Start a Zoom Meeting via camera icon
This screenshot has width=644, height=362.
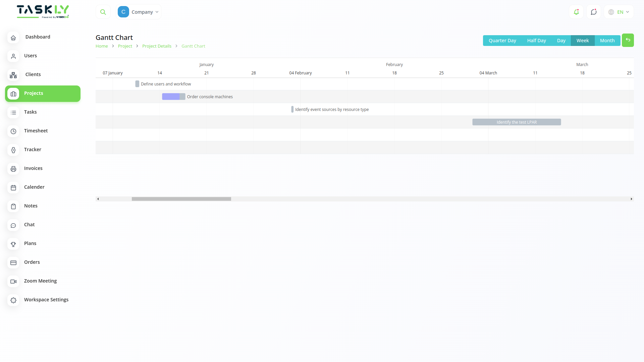[x=13, y=282]
